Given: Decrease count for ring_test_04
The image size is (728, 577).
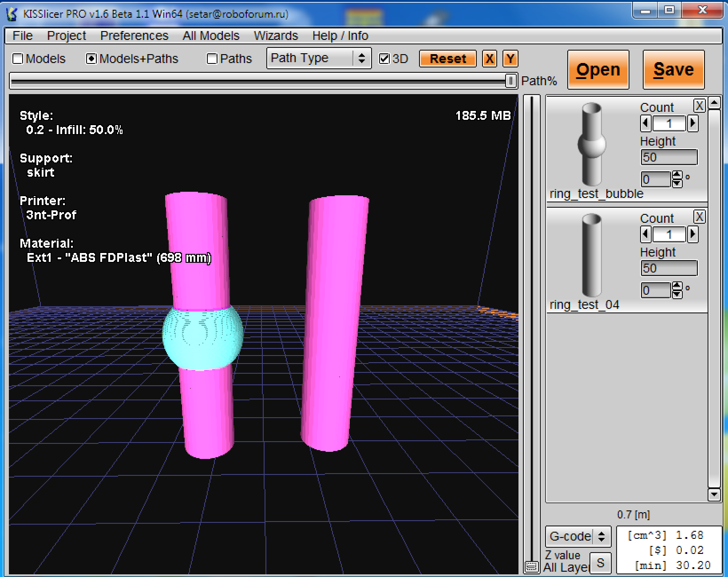Looking at the screenshot, I should point(646,234).
